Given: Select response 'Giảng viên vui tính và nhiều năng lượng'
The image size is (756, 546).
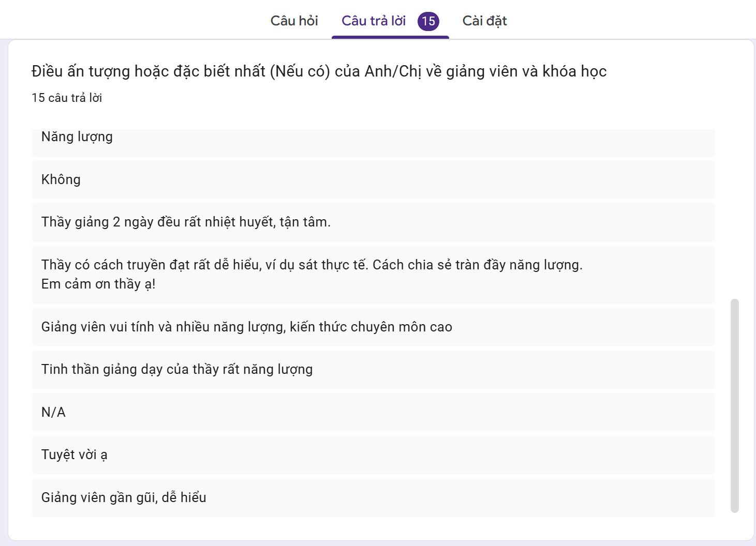Looking at the screenshot, I should click(246, 327).
